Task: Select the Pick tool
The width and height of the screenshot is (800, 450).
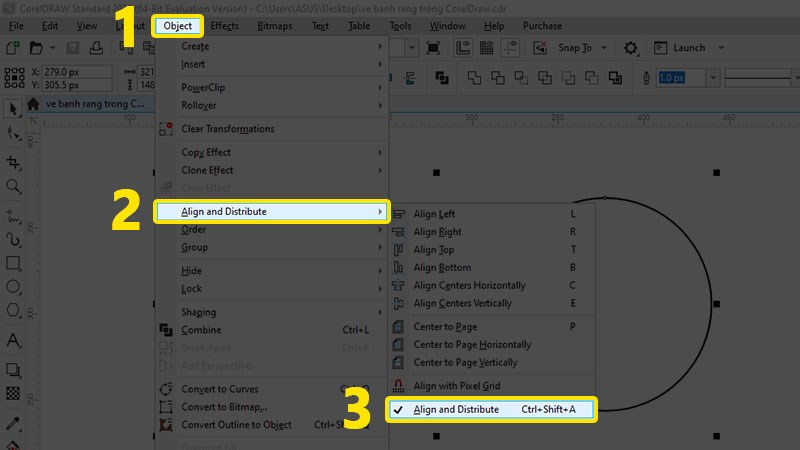Action: [x=13, y=109]
